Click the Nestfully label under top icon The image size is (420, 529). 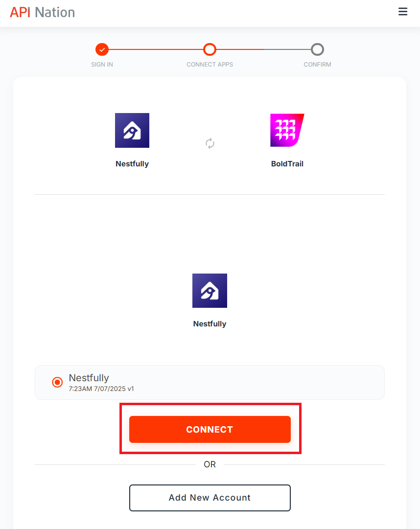click(x=132, y=164)
